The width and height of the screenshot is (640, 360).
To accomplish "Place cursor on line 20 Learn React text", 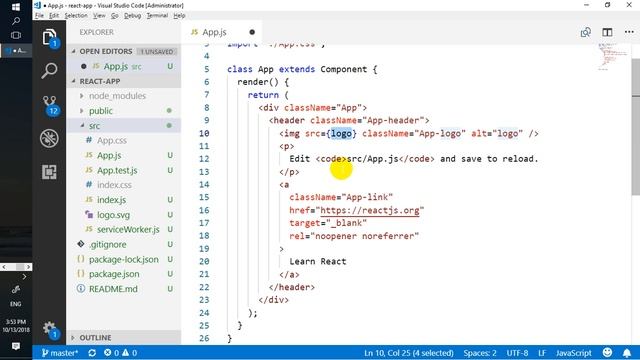I will click(x=318, y=262).
